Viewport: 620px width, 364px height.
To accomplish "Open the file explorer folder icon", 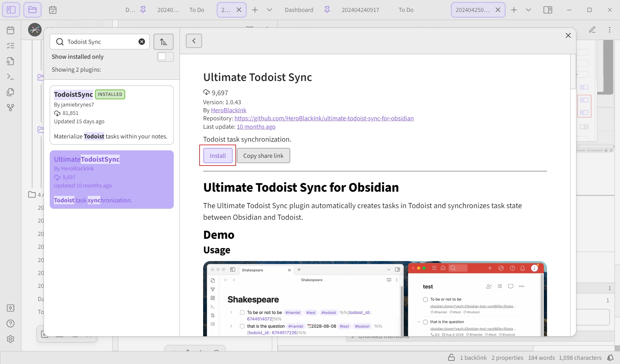I will pyautogui.click(x=32, y=10).
